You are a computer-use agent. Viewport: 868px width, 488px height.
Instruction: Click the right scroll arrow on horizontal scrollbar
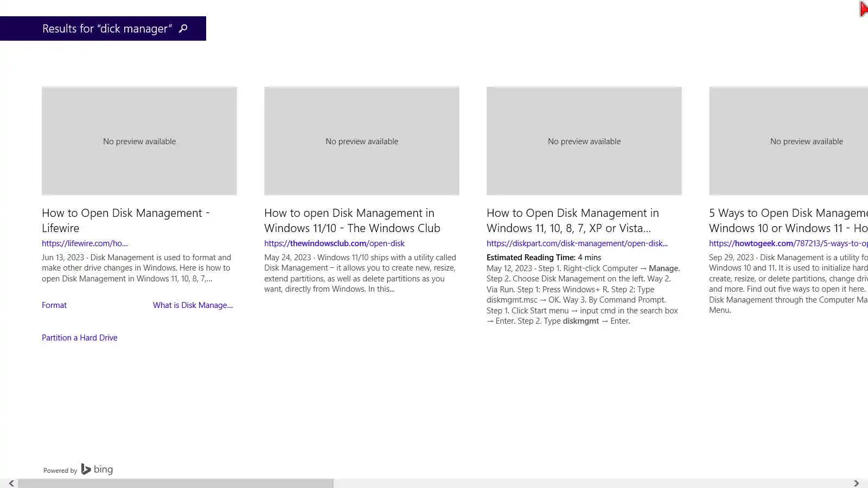click(856, 483)
